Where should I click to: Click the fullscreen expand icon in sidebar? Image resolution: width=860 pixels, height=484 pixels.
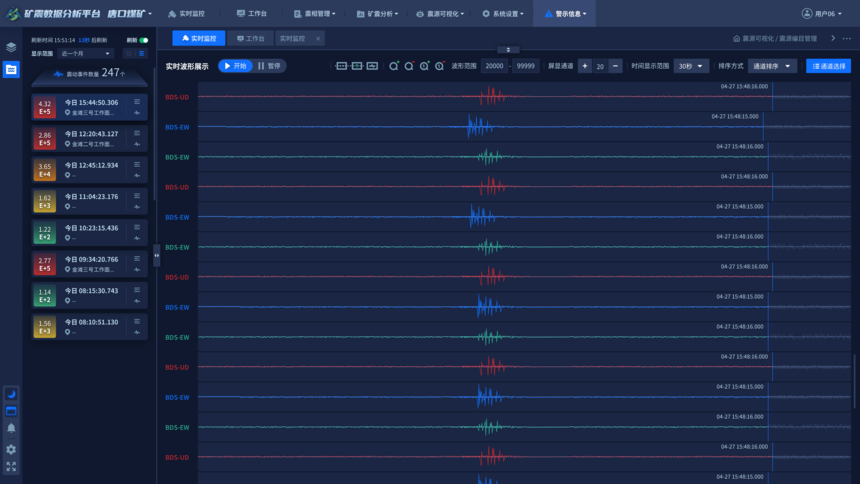pos(11,466)
